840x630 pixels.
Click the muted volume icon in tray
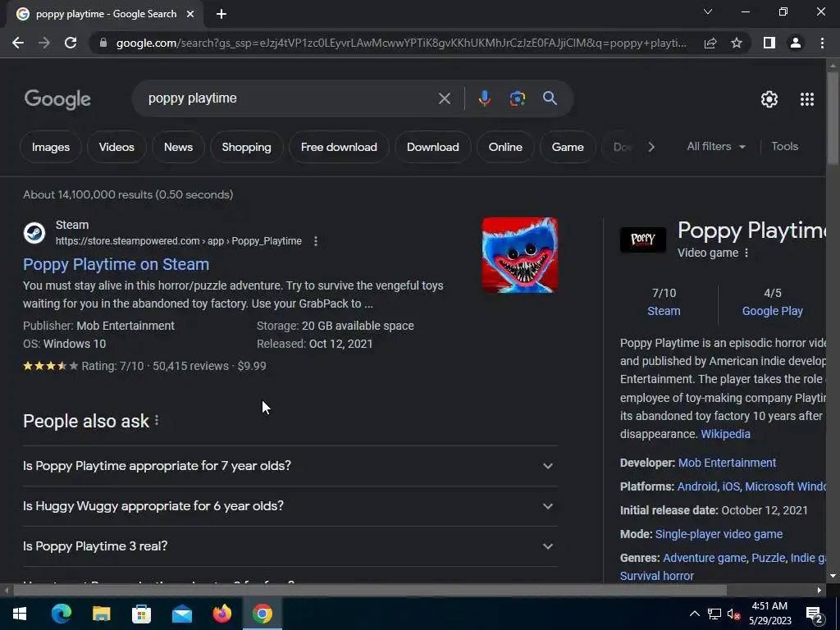[733, 614]
